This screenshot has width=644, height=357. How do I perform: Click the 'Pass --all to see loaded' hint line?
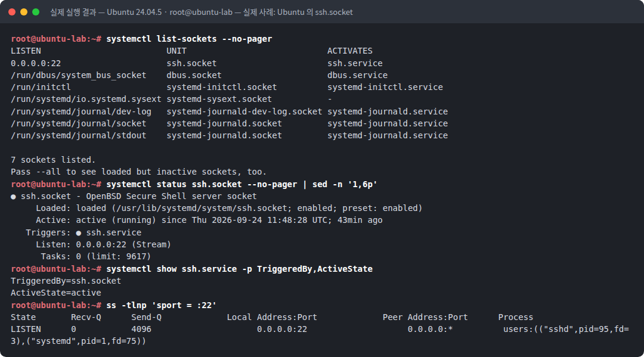coord(138,172)
